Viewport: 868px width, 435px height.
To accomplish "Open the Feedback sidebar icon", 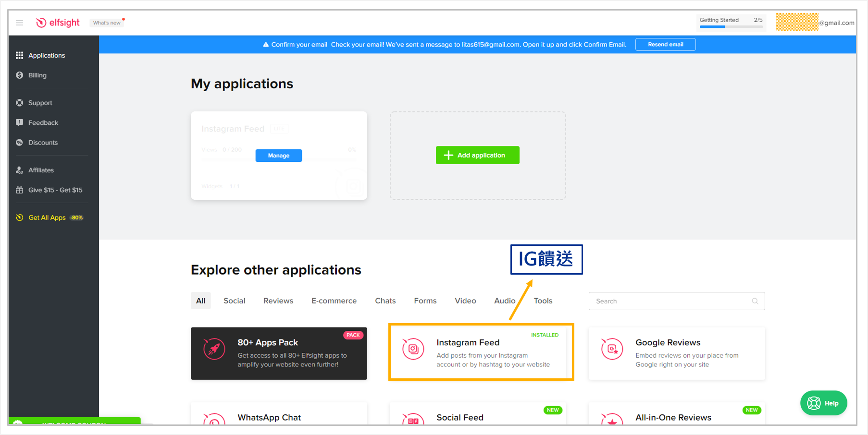I will coord(19,122).
